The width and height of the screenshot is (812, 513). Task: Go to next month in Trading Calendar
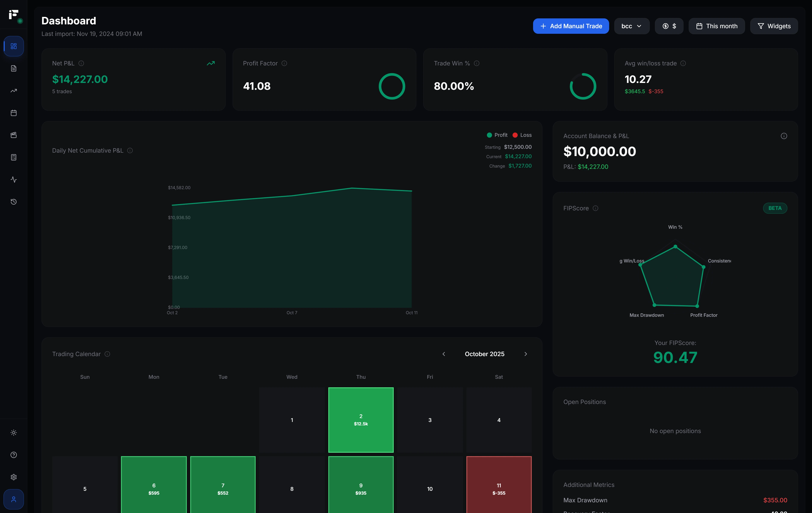point(525,354)
